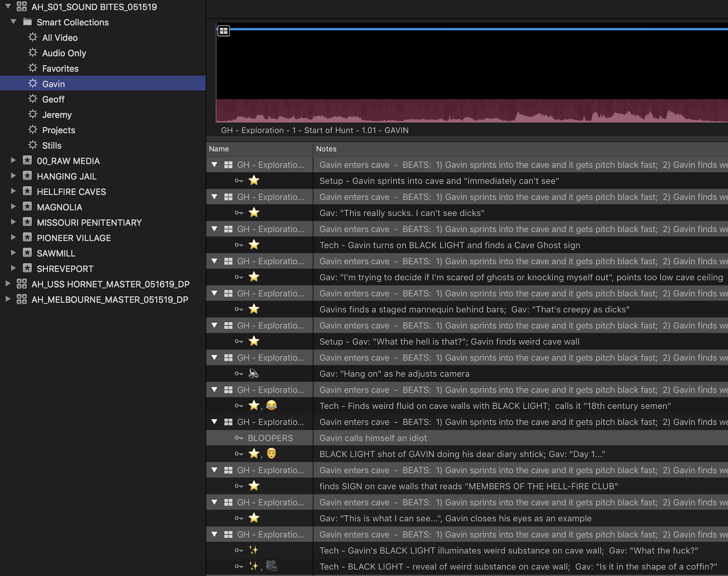Expand the MISSOURI PENITENTIARY event
The height and width of the screenshot is (576, 728).
pos(13,222)
